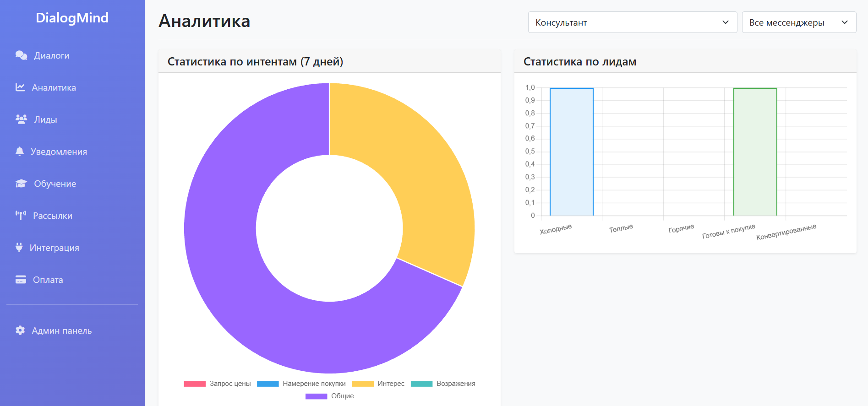Click the broadcast tower icon for Рассылки

tap(21, 216)
